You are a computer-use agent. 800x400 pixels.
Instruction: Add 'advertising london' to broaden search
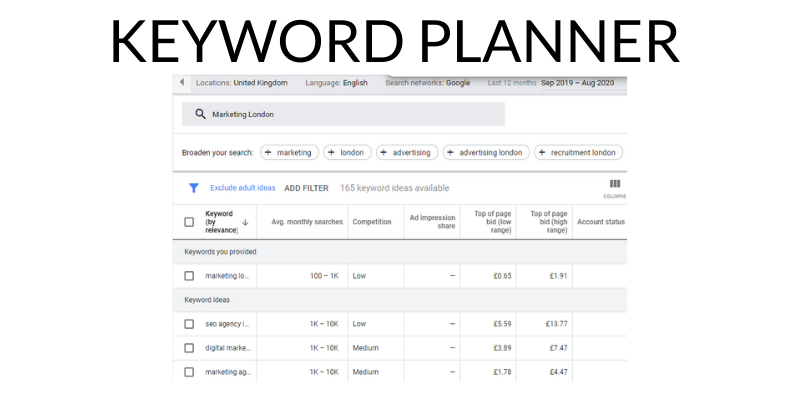pyautogui.click(x=486, y=153)
